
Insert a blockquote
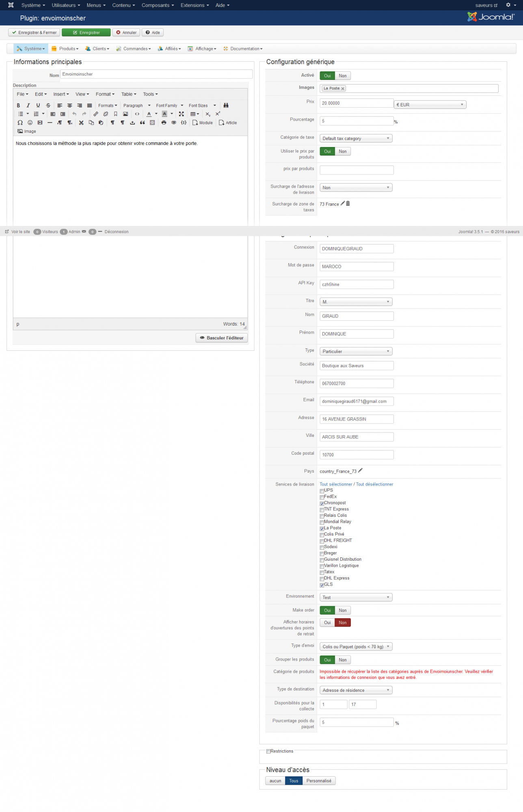click(143, 123)
